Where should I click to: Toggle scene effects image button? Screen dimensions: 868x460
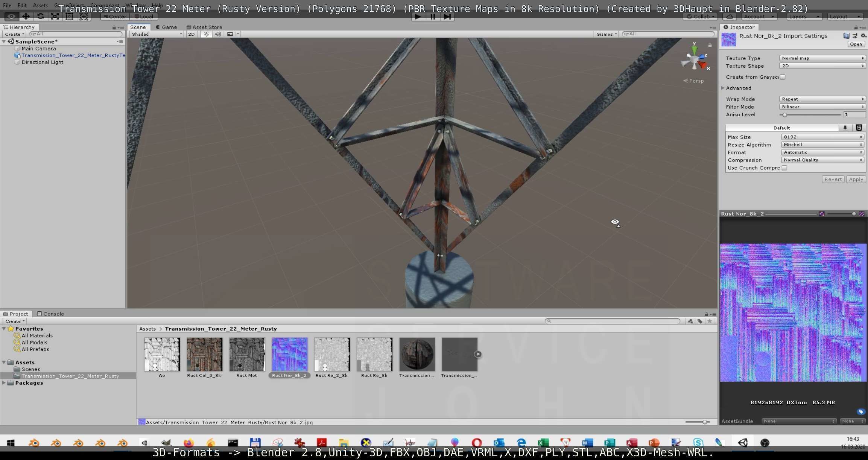(230, 34)
